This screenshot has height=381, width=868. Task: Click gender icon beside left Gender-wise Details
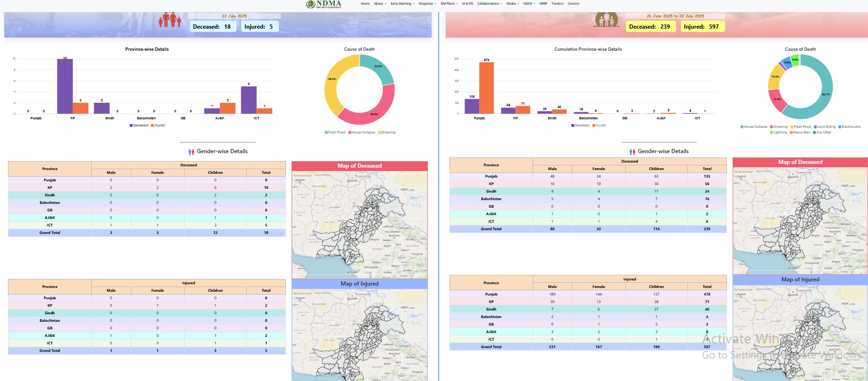coord(191,152)
